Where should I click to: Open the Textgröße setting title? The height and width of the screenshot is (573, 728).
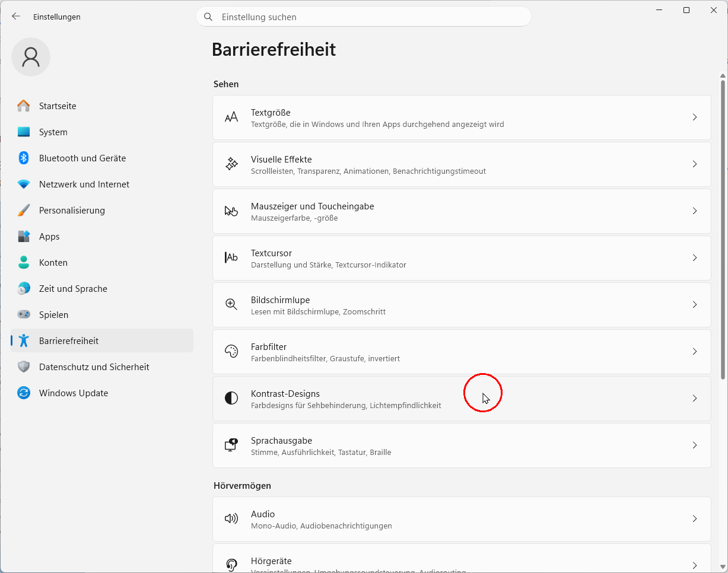point(271,113)
